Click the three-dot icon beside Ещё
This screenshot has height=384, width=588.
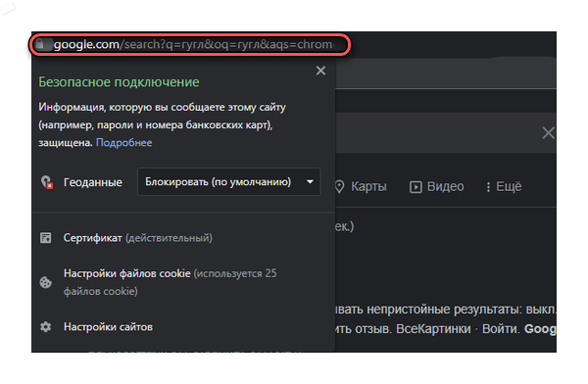click(488, 187)
